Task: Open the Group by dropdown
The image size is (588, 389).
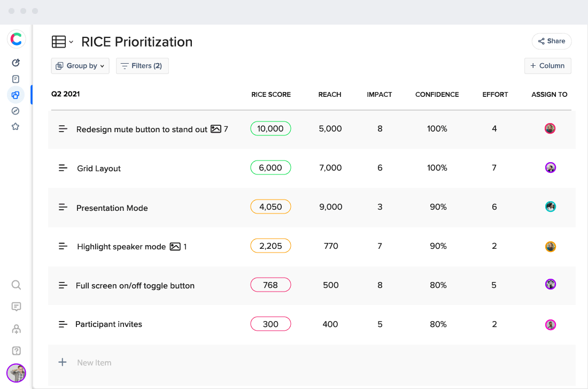Action: click(80, 65)
